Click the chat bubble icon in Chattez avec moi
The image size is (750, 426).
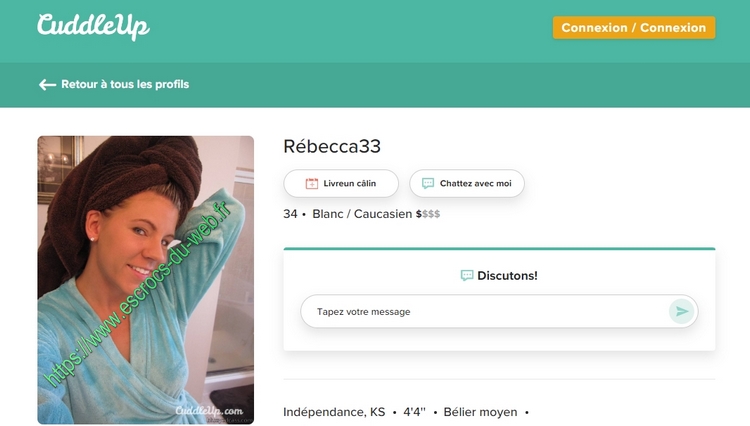(428, 184)
